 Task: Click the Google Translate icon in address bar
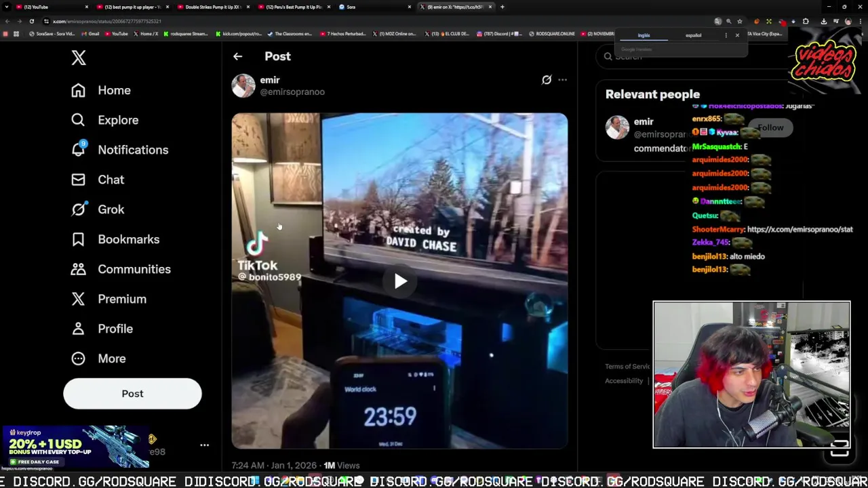pos(717,22)
